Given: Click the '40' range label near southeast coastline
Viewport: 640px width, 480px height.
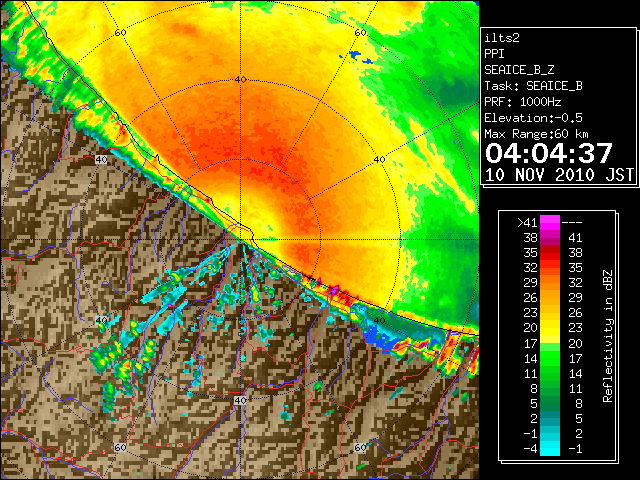Looking at the screenshot, I should point(380,320).
